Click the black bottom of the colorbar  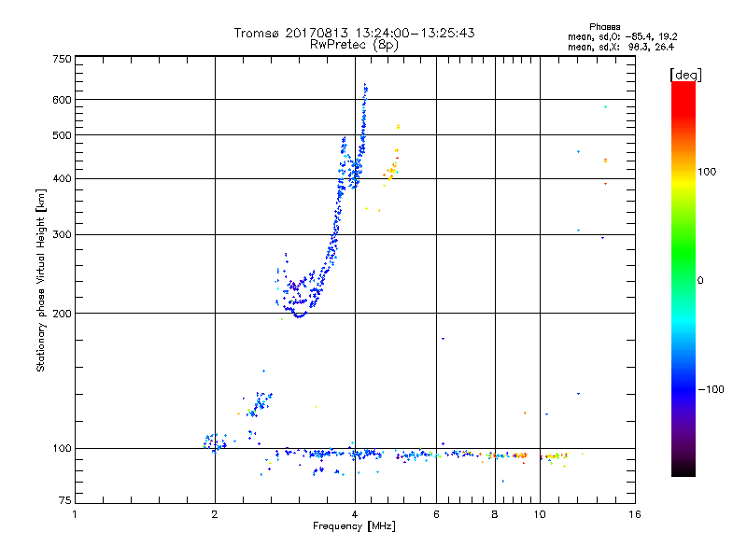point(684,469)
